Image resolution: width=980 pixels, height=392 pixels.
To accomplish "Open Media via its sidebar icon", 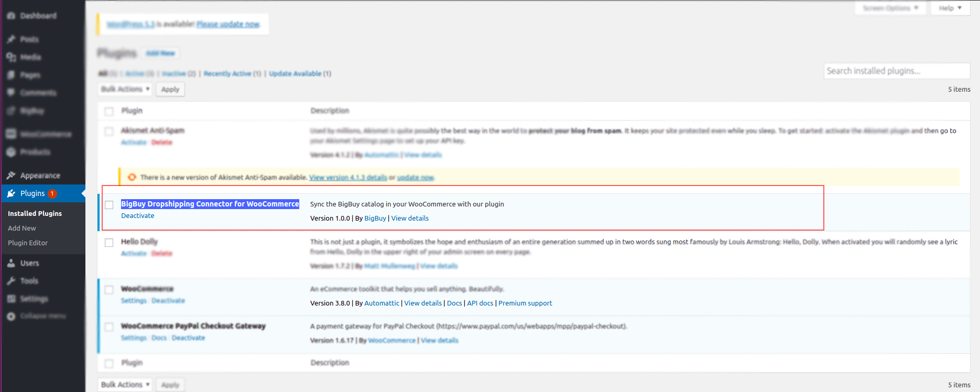I will click(x=11, y=57).
